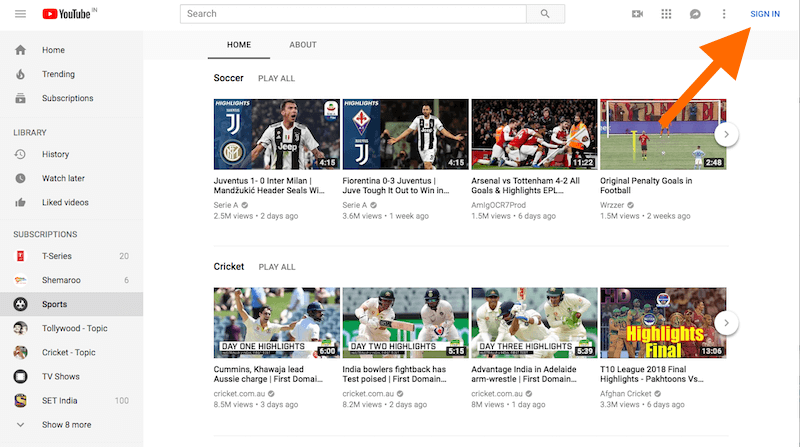The image size is (800, 447).
Task: Open title 'Arsenal vs Tottenham 4-2 All Goals'
Action: (x=526, y=186)
